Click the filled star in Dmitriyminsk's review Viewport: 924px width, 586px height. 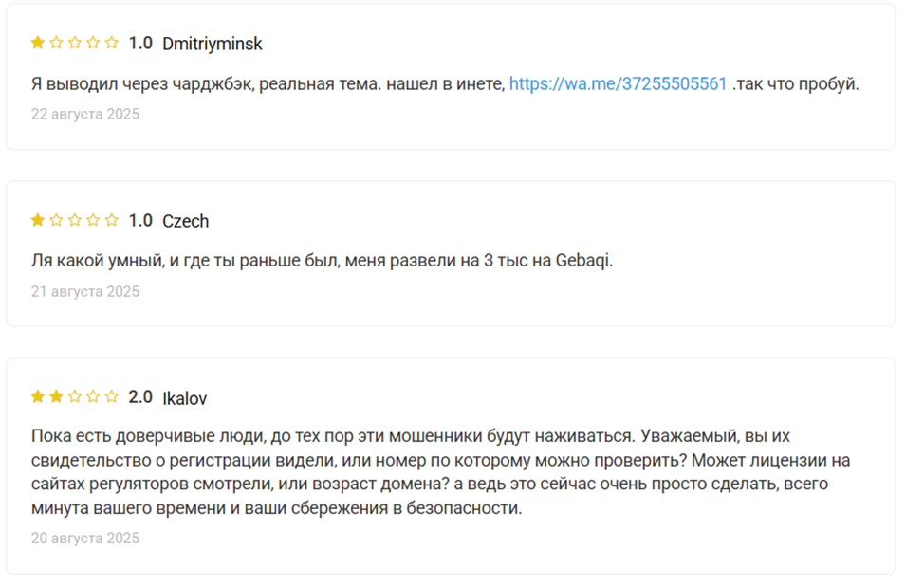click(38, 43)
